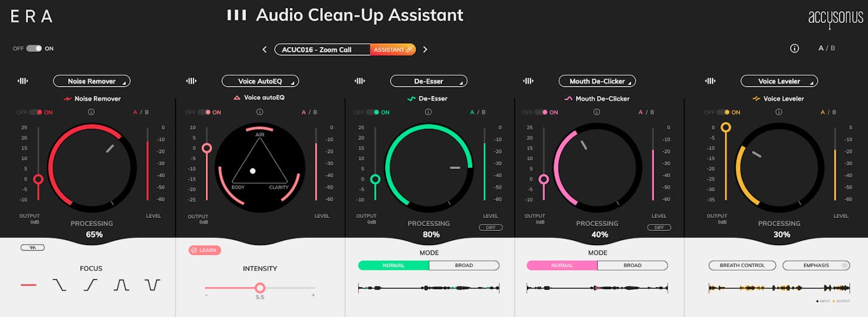Enable De-Esser DIFF button

(x=490, y=227)
